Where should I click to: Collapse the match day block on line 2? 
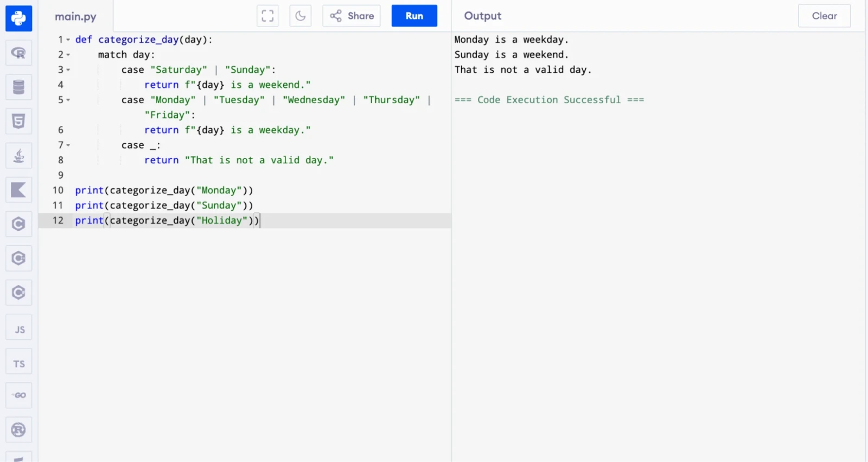(68, 55)
